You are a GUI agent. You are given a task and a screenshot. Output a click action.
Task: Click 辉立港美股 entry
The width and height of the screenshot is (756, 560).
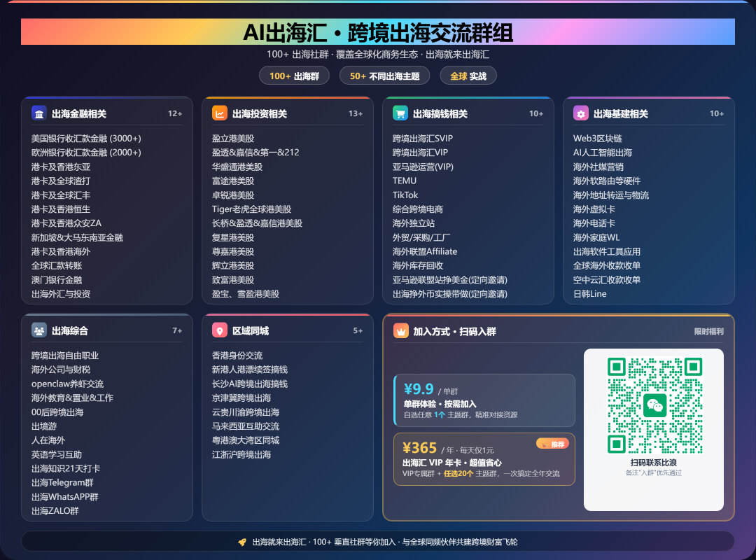click(233, 266)
